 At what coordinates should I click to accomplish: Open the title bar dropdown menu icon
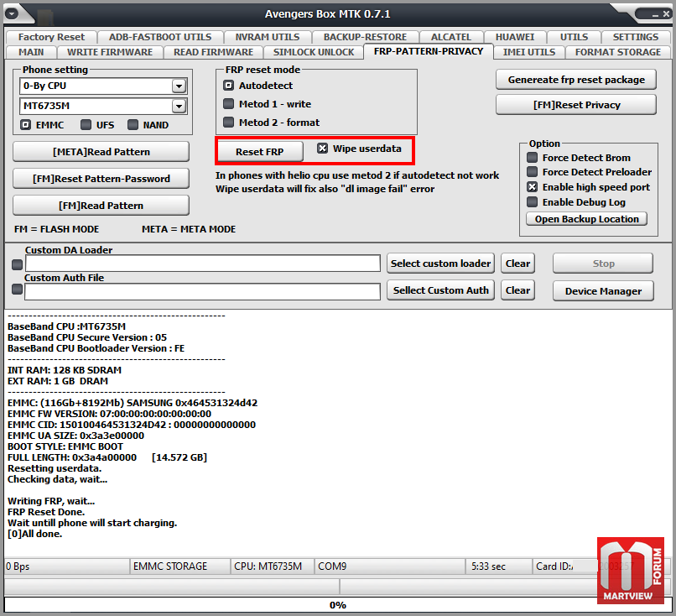pyautogui.click(x=12, y=13)
